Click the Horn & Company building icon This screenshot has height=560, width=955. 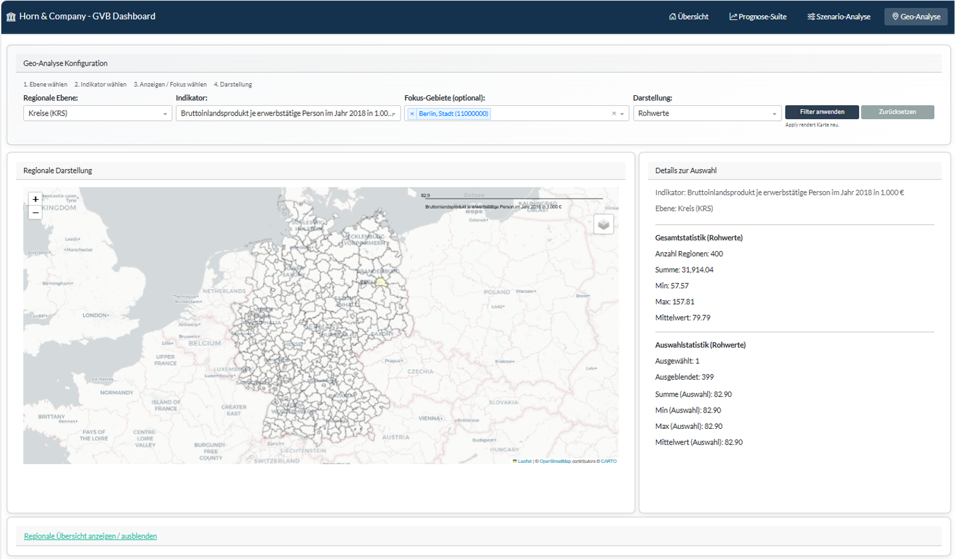(x=10, y=15)
